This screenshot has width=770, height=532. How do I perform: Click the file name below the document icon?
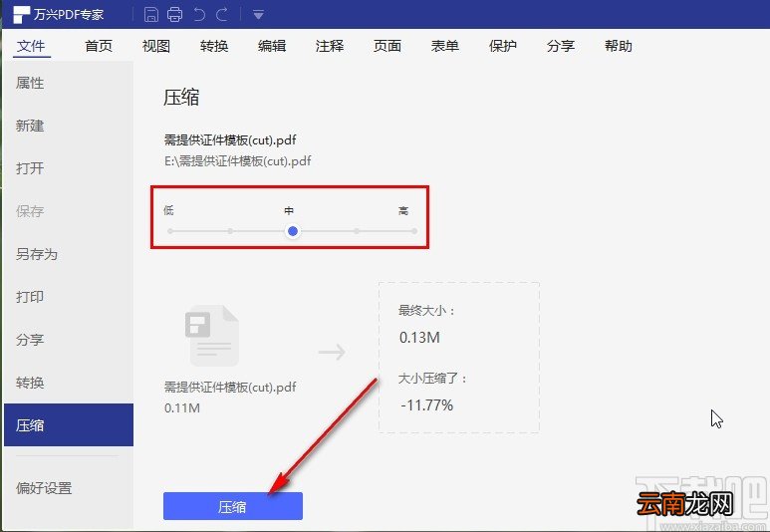pyautogui.click(x=230, y=388)
